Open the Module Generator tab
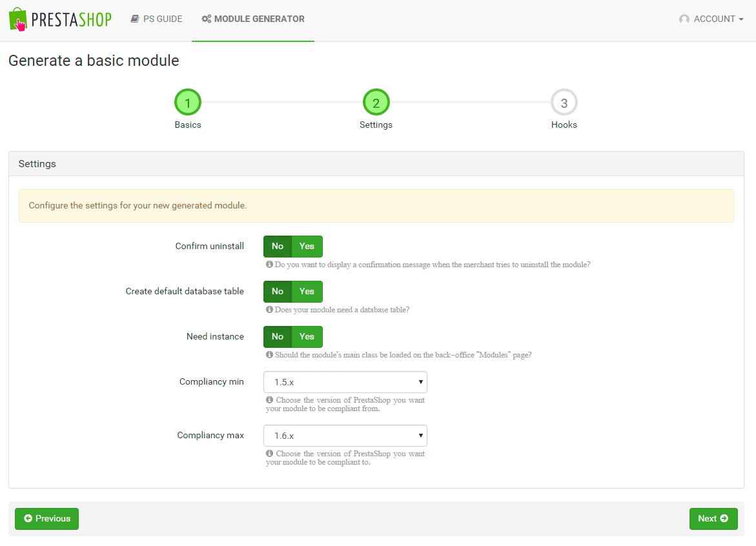The image size is (756, 546). point(253,19)
